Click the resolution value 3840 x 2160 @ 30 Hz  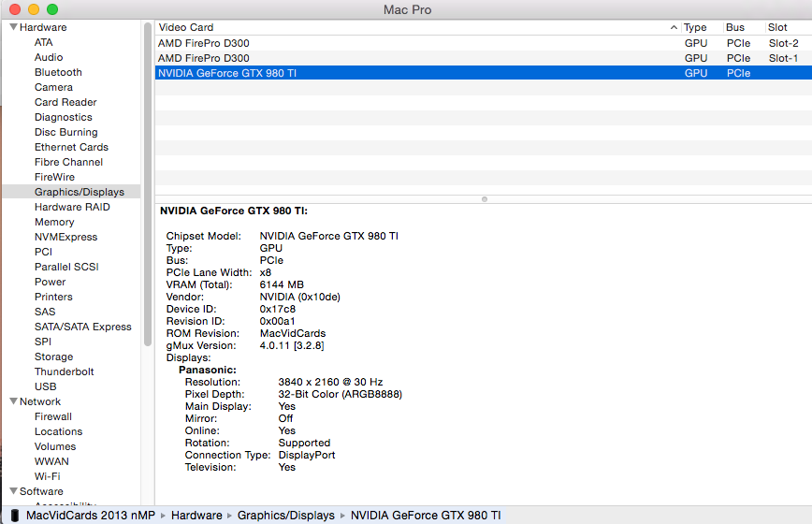330,382
